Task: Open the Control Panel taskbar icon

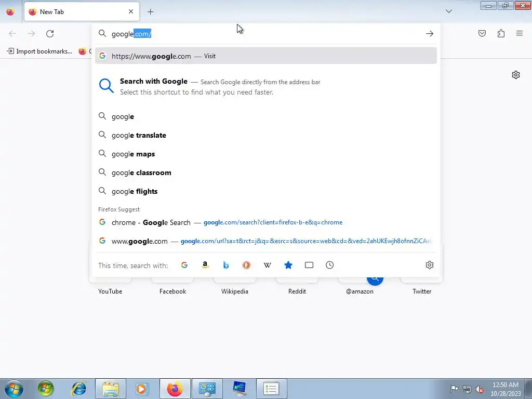Action: pyautogui.click(x=207, y=389)
